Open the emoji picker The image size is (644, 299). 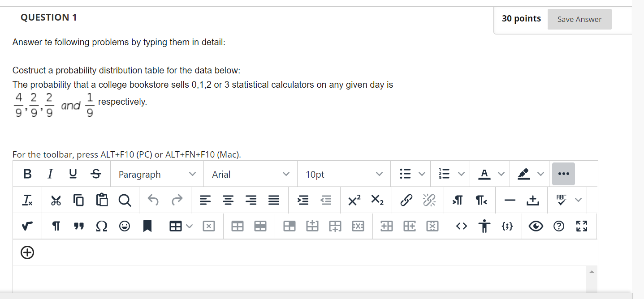(125, 227)
